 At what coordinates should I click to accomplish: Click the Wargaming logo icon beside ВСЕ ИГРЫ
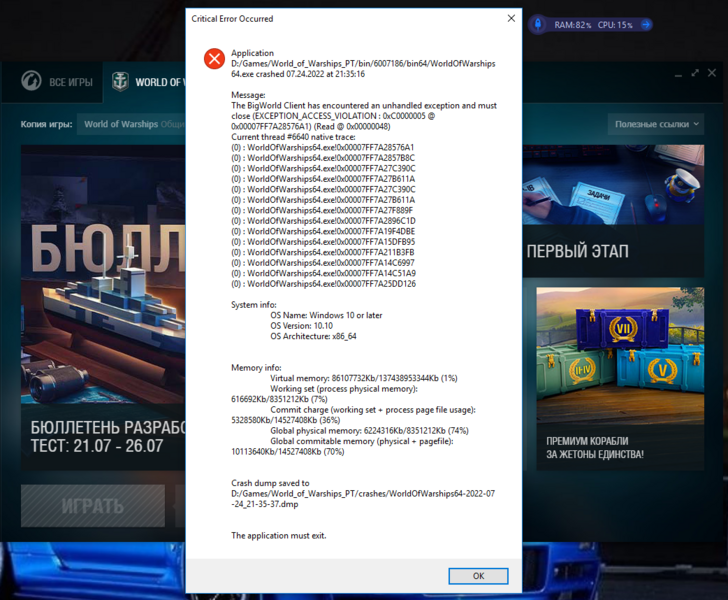tap(31, 81)
